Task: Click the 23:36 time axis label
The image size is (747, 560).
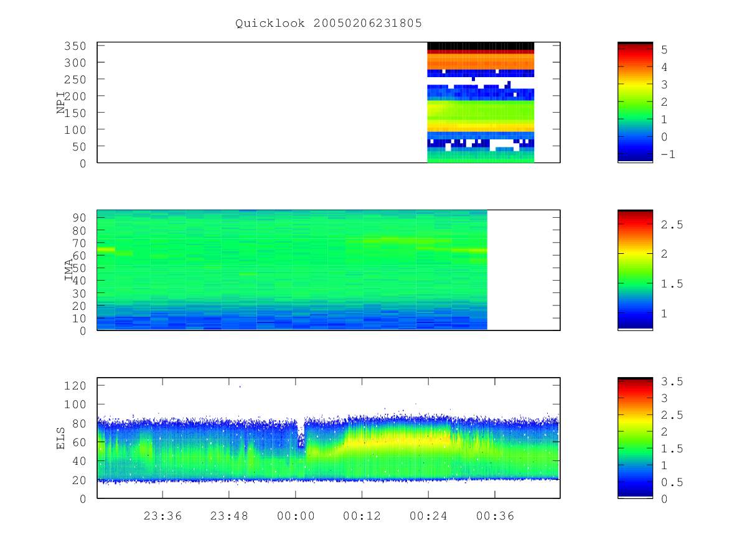Action: (162, 516)
